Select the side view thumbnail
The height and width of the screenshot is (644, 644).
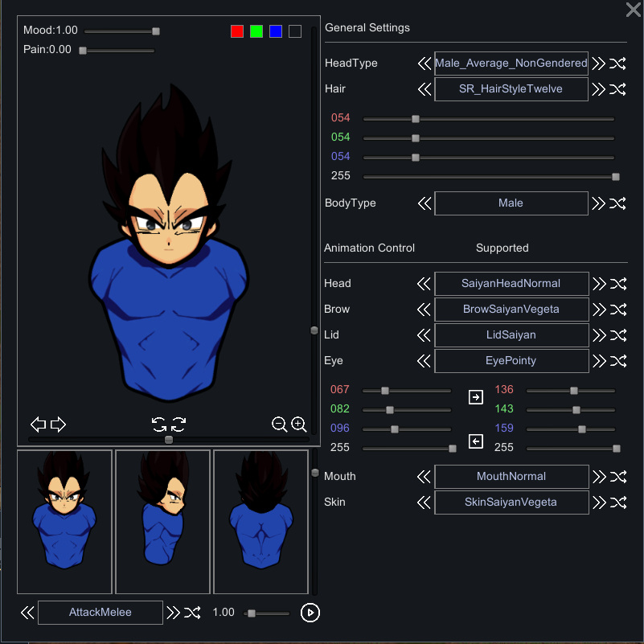(x=162, y=522)
